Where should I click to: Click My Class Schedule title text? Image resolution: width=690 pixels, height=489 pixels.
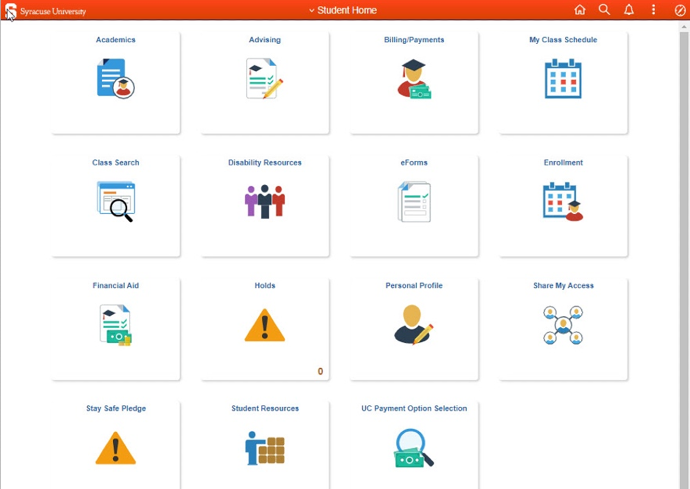(x=563, y=40)
